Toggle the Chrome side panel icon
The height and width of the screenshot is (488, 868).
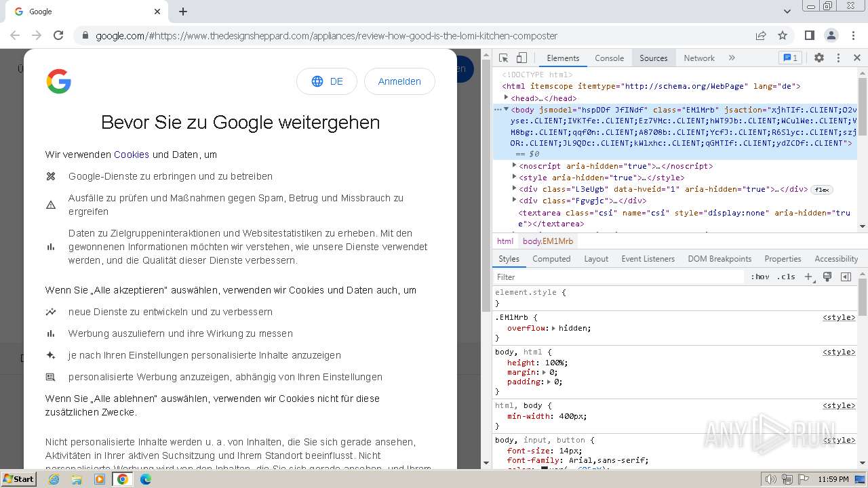pos(810,35)
